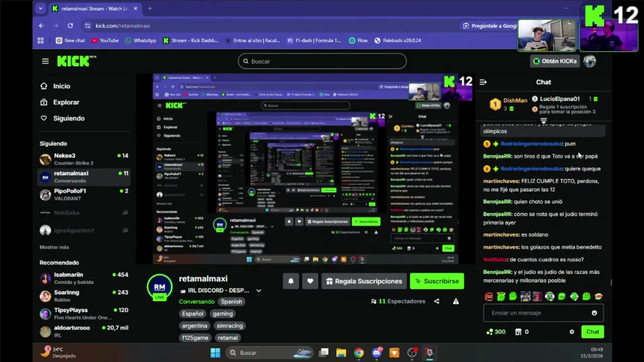This screenshot has height=362, width=644.
Task: Open Nekee3 channel in the Siguiendo list
Action: pos(84,159)
